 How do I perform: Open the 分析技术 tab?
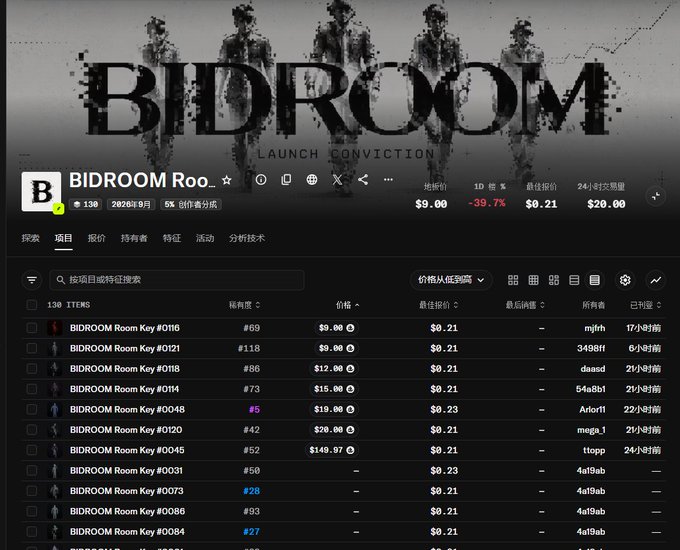(247, 238)
